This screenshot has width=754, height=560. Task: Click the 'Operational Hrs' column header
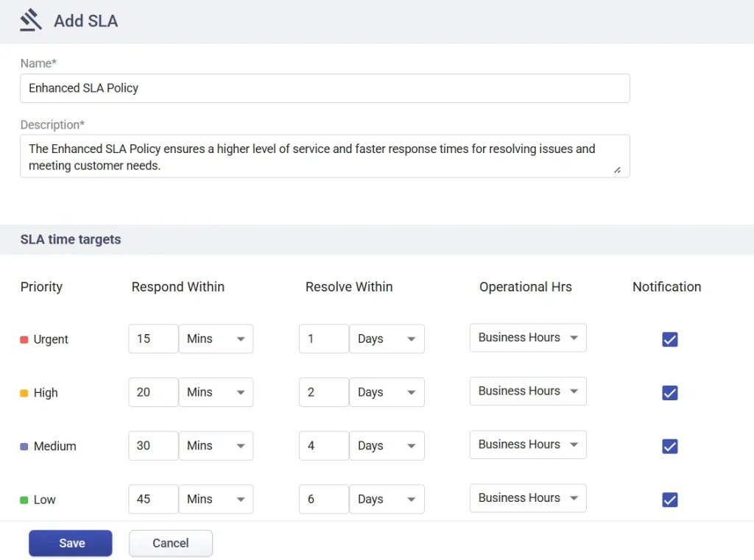point(526,287)
